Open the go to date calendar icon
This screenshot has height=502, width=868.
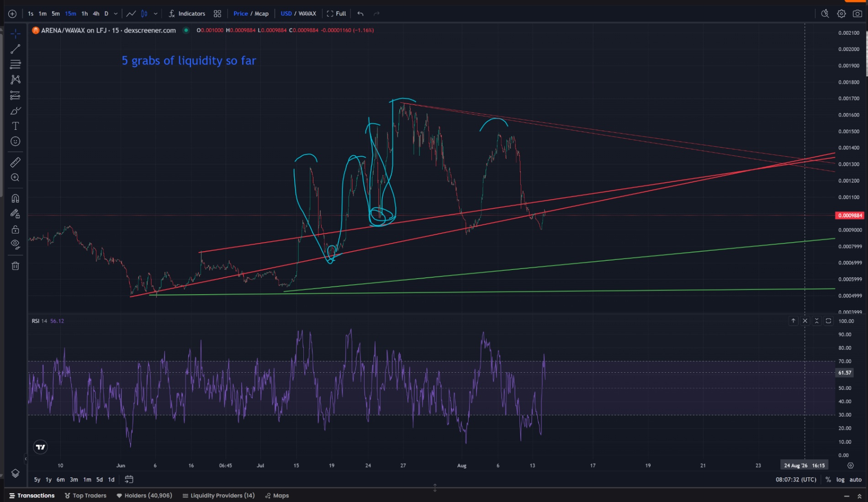pyautogui.click(x=129, y=480)
